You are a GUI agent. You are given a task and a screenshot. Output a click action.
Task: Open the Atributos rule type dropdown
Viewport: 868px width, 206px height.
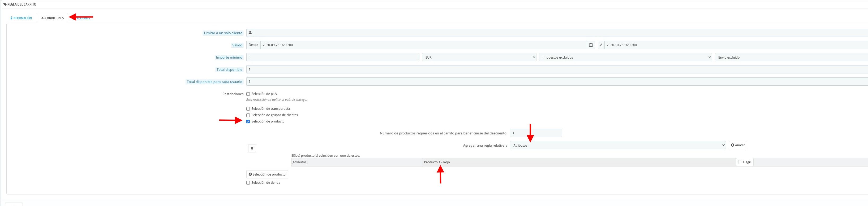coord(618,145)
